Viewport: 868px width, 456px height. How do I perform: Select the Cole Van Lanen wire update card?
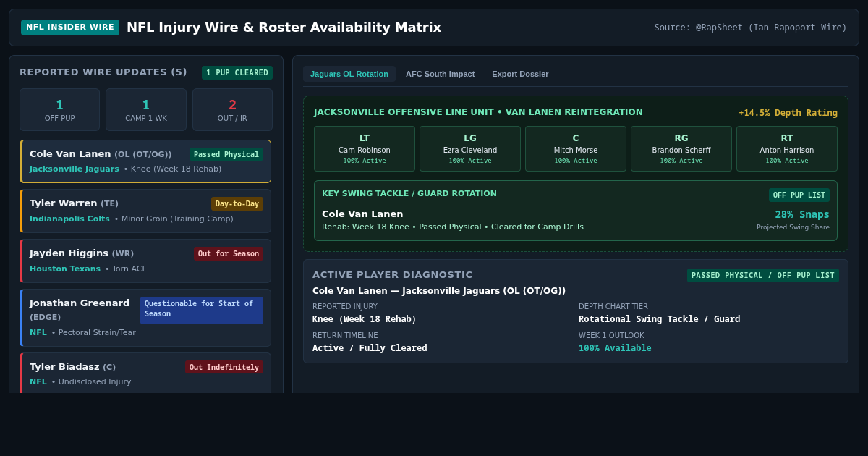click(145, 161)
